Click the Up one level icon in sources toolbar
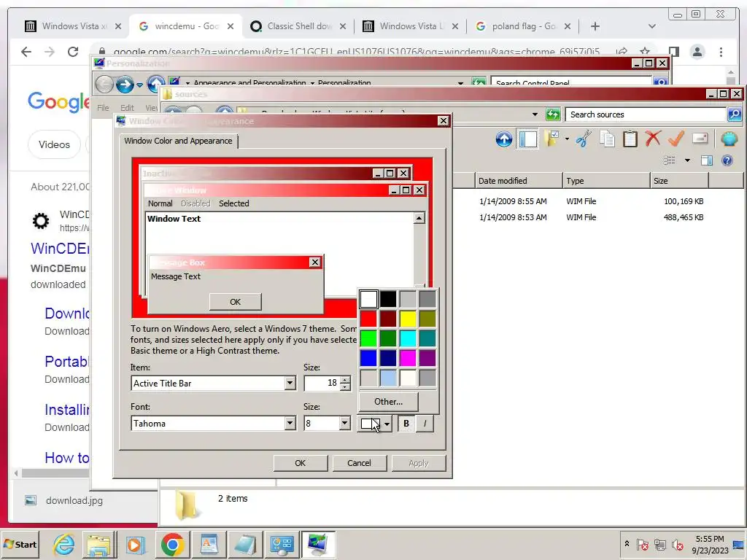Viewport: 747px width, 560px height. (x=503, y=139)
